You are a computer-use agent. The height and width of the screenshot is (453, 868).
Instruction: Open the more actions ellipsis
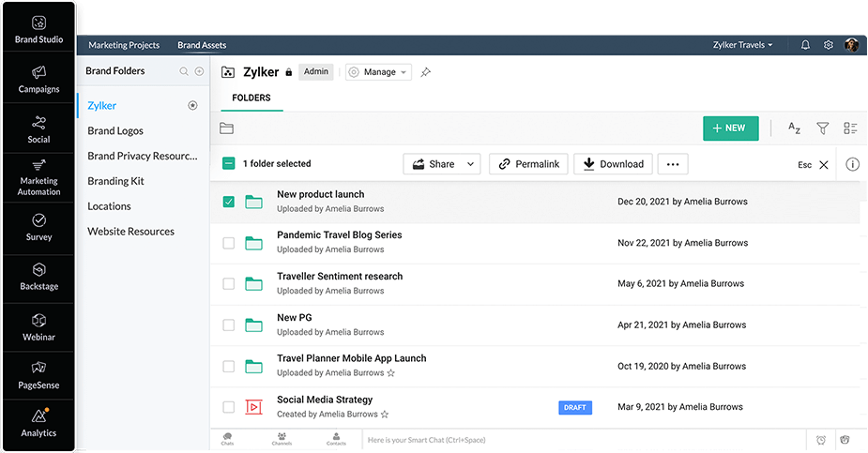(x=673, y=164)
